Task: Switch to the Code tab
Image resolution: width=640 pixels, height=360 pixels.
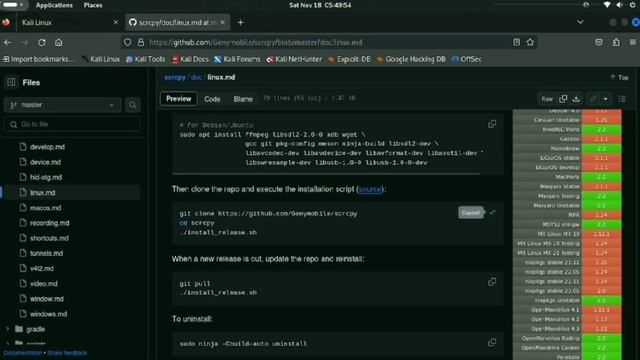Action: click(212, 99)
